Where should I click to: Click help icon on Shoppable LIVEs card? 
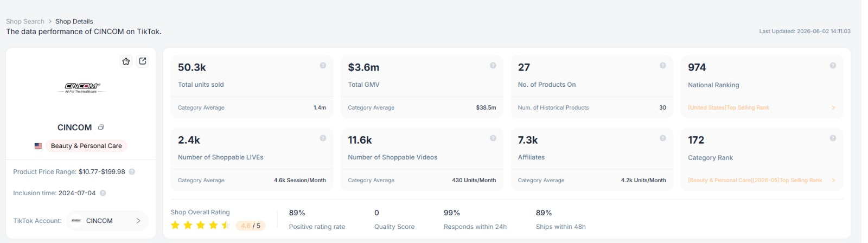[323, 138]
